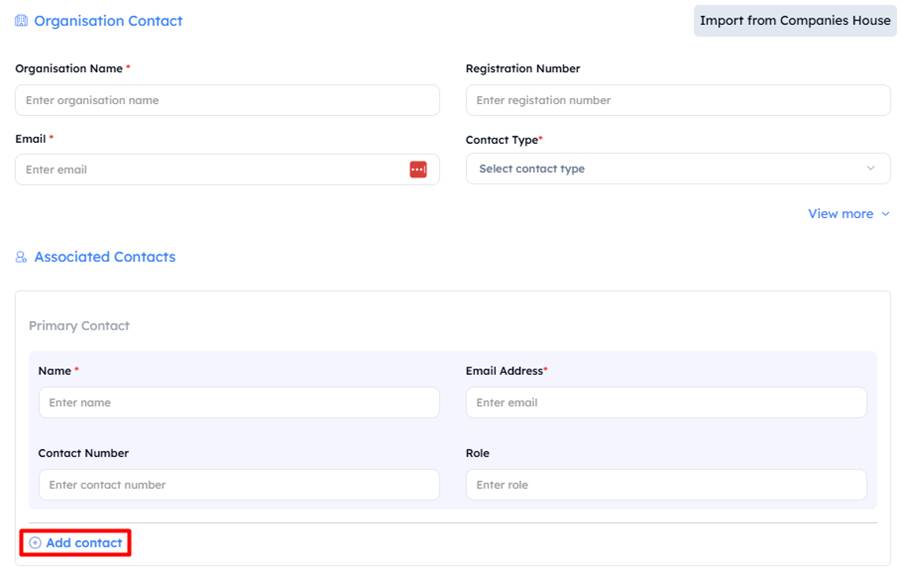The width and height of the screenshot is (902, 568).
Task: Click the chevron arrow next to View more
Action: pos(885,214)
